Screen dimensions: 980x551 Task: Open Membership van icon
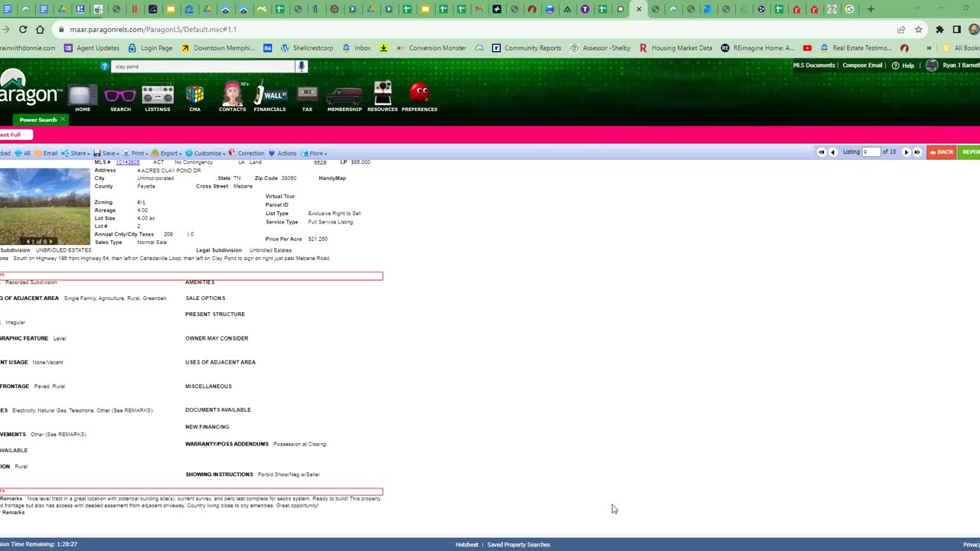tap(345, 96)
